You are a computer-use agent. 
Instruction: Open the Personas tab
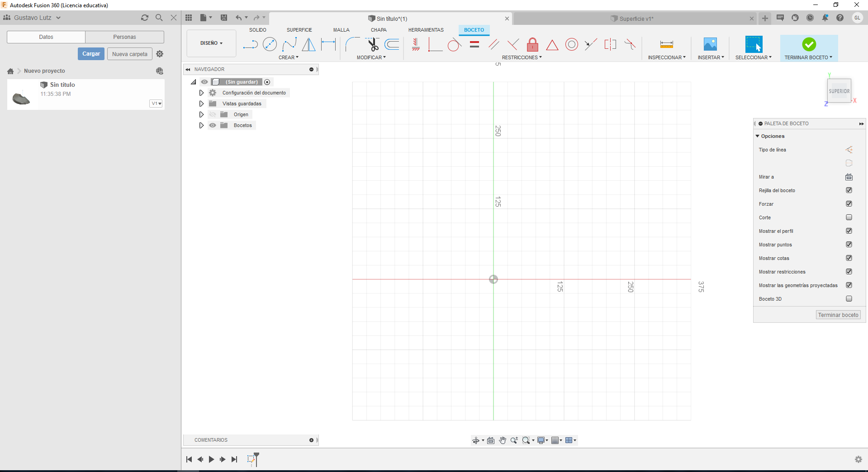pyautogui.click(x=124, y=37)
